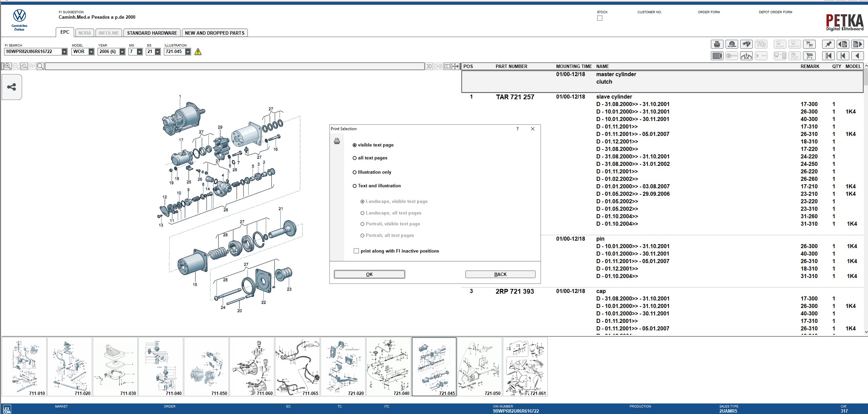Jump to the first page arrow
Image resolution: width=868 pixels, height=414 pixels.
(x=828, y=56)
